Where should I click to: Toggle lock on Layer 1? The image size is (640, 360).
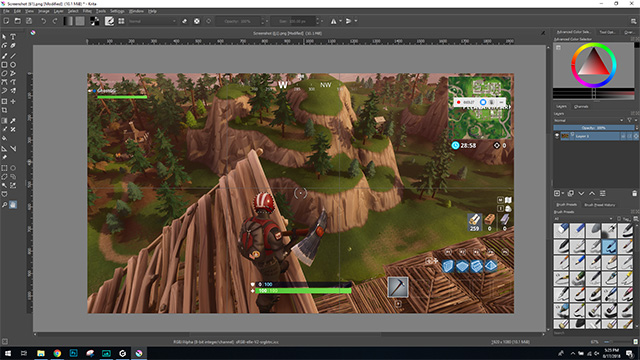point(623,136)
